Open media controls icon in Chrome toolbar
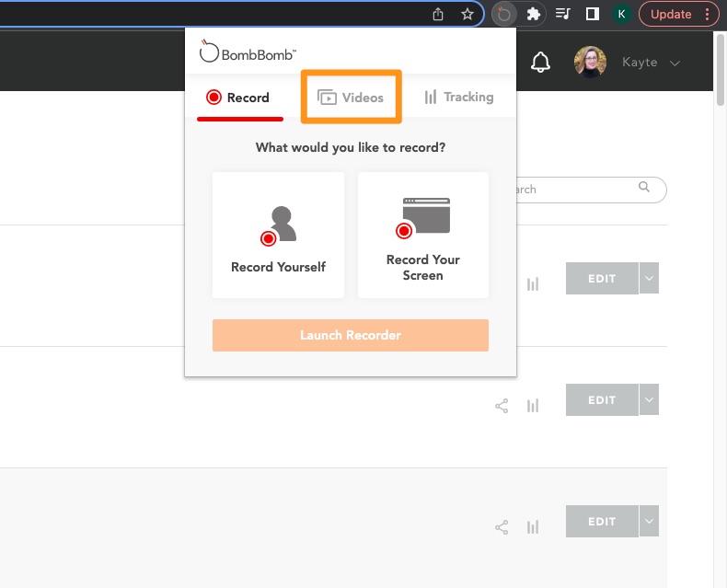Image resolution: width=727 pixels, height=588 pixels. (x=563, y=15)
